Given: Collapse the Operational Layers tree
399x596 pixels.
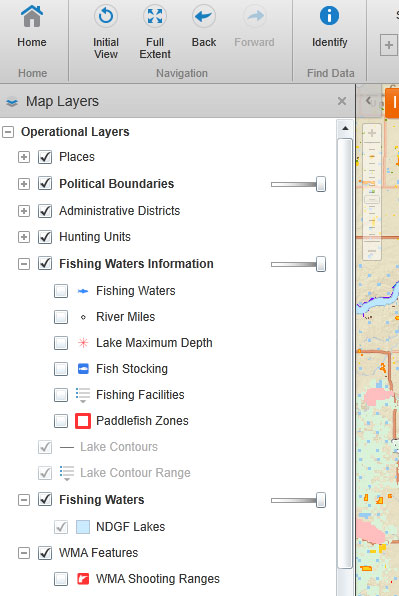Looking at the screenshot, I should 8,132.
